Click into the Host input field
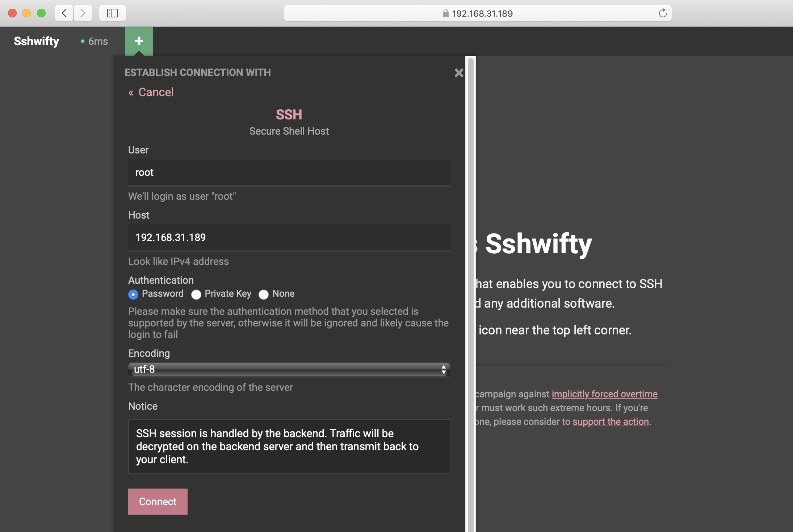This screenshot has height=532, width=793. pos(289,238)
